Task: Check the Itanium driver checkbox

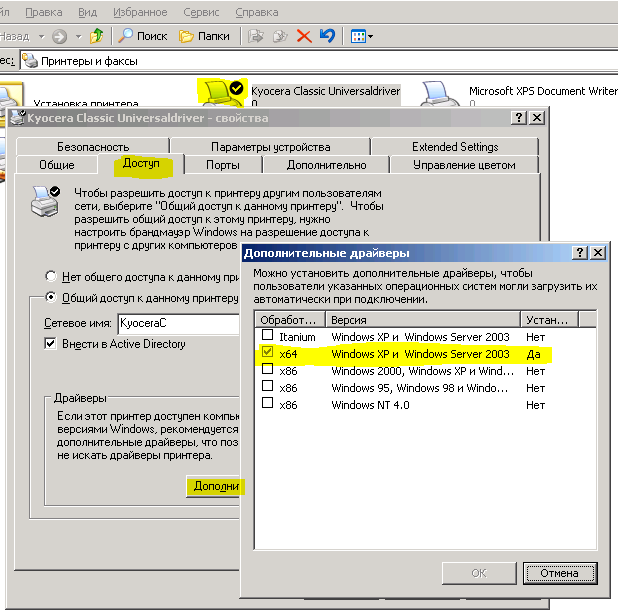Action: 267,335
